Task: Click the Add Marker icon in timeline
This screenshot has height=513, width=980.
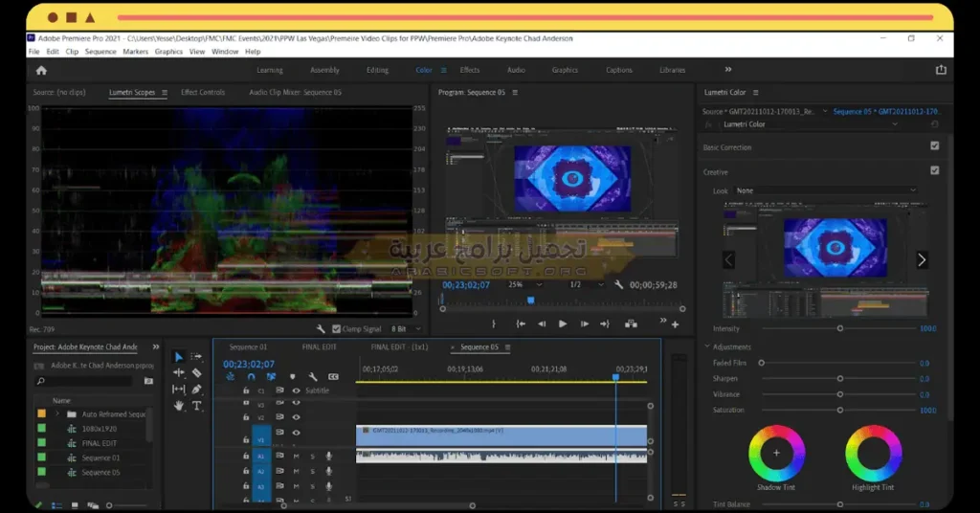Action: click(292, 377)
